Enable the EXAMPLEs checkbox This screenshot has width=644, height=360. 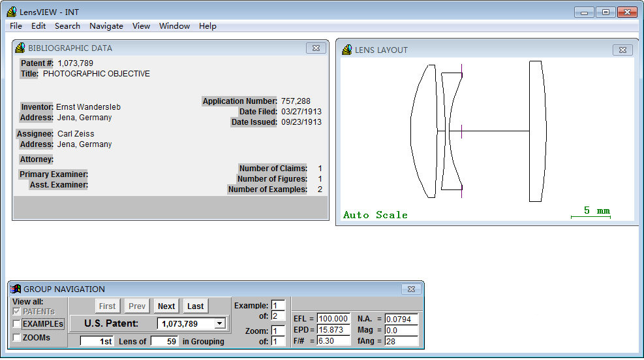[17, 324]
